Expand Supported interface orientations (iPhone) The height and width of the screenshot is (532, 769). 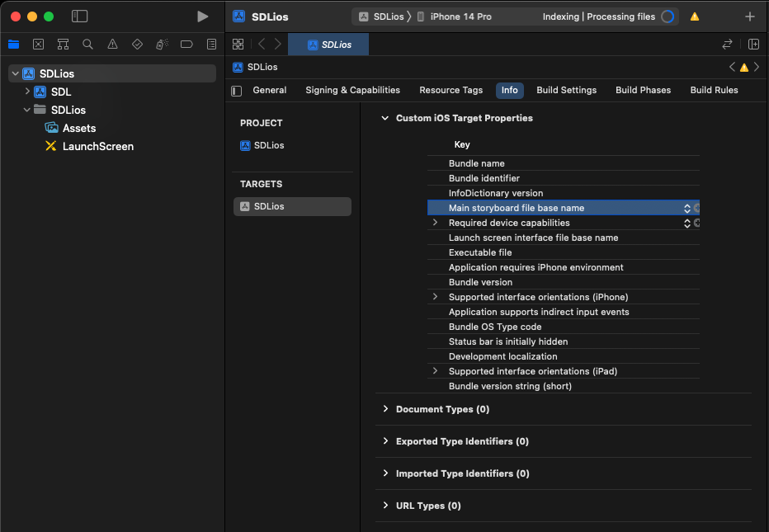435,297
